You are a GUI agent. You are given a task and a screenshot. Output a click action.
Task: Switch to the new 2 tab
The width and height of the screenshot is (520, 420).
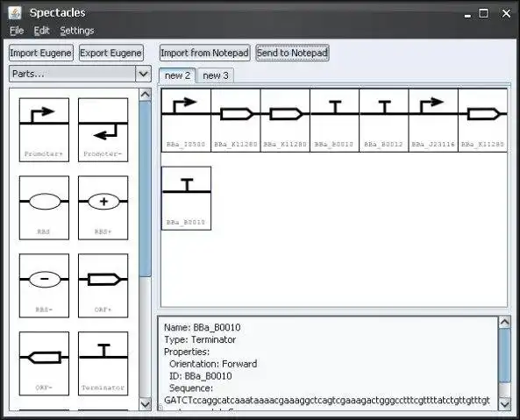[177, 75]
